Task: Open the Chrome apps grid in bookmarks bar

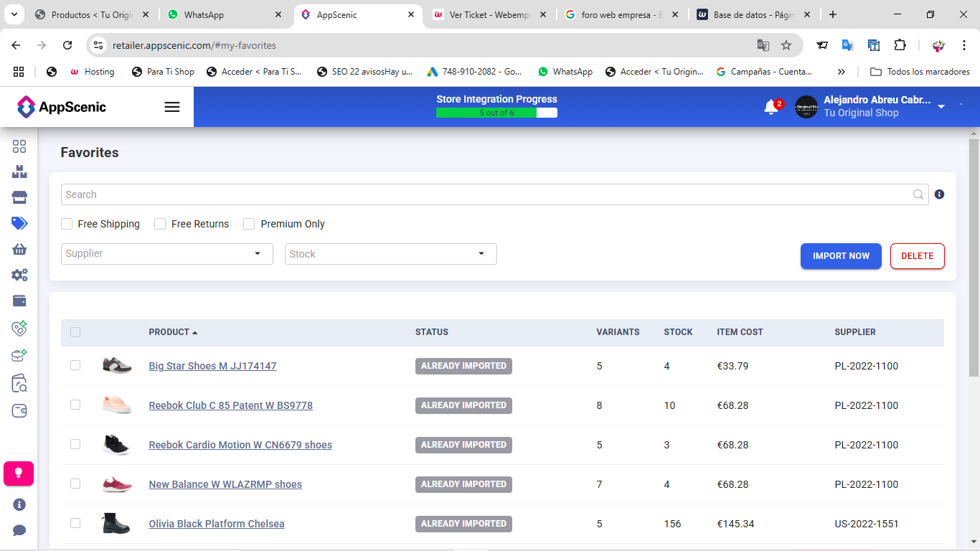Action: tap(19, 72)
